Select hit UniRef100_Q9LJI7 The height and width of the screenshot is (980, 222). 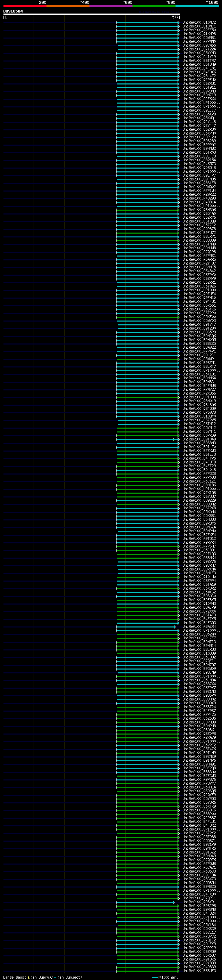coord(199,110)
